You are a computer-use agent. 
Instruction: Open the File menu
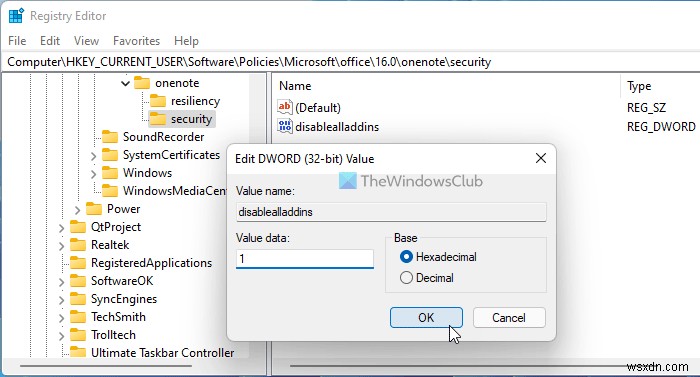point(17,41)
